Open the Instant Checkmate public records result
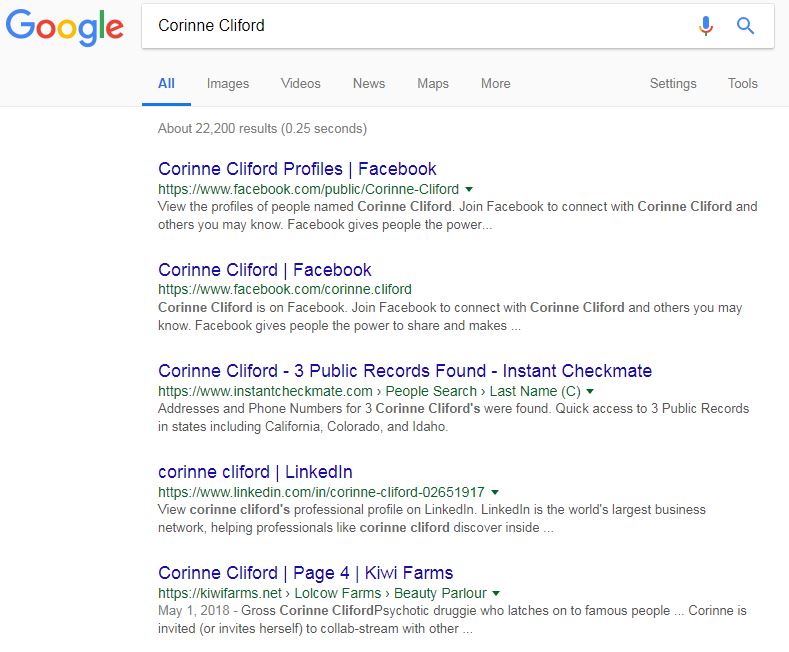This screenshot has height=652, width=789. click(405, 371)
